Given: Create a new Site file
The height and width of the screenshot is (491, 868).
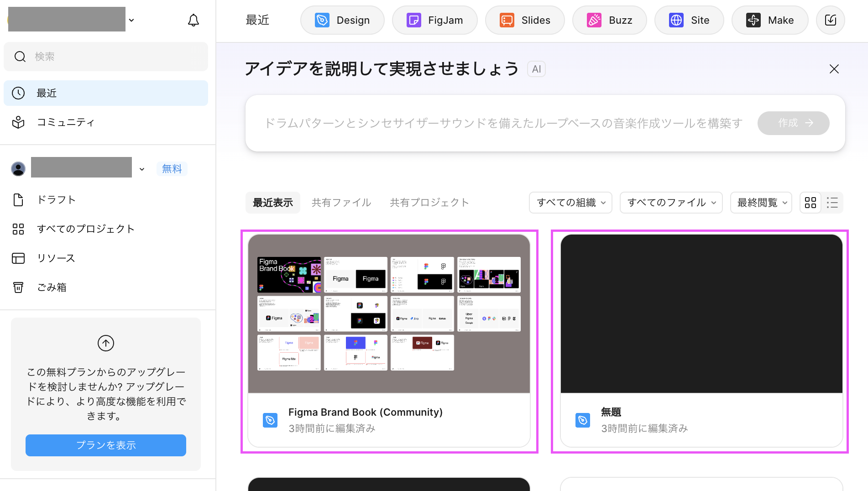Looking at the screenshot, I should pyautogui.click(x=689, y=20).
